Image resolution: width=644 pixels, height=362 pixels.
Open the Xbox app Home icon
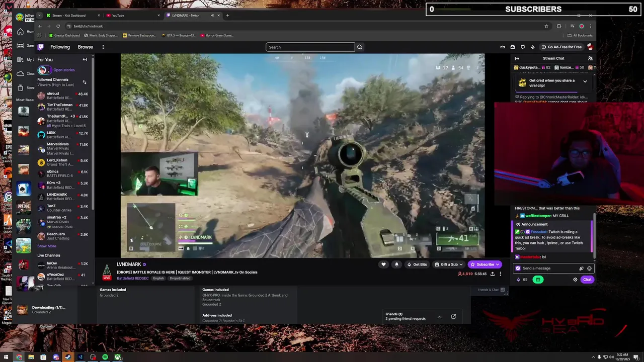[20, 32]
